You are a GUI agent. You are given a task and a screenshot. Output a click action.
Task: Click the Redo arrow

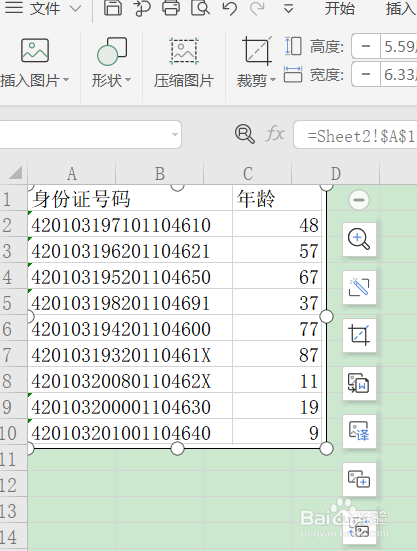257,8
